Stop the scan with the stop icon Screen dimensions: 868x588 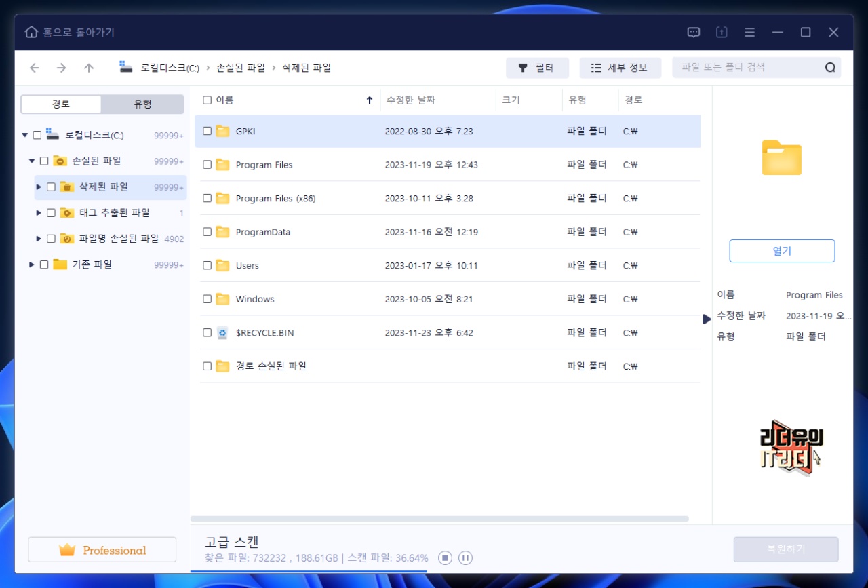pyautogui.click(x=445, y=558)
